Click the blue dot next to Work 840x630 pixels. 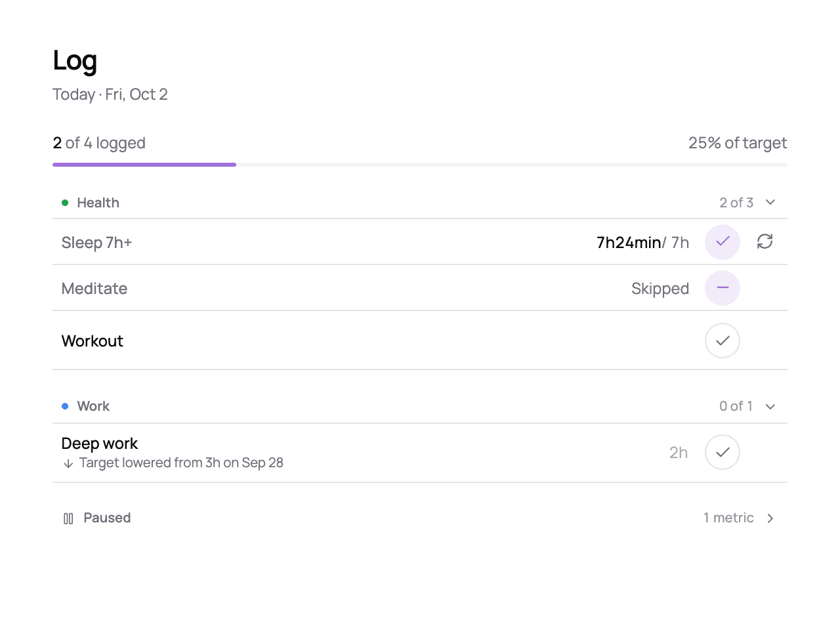tap(65, 406)
